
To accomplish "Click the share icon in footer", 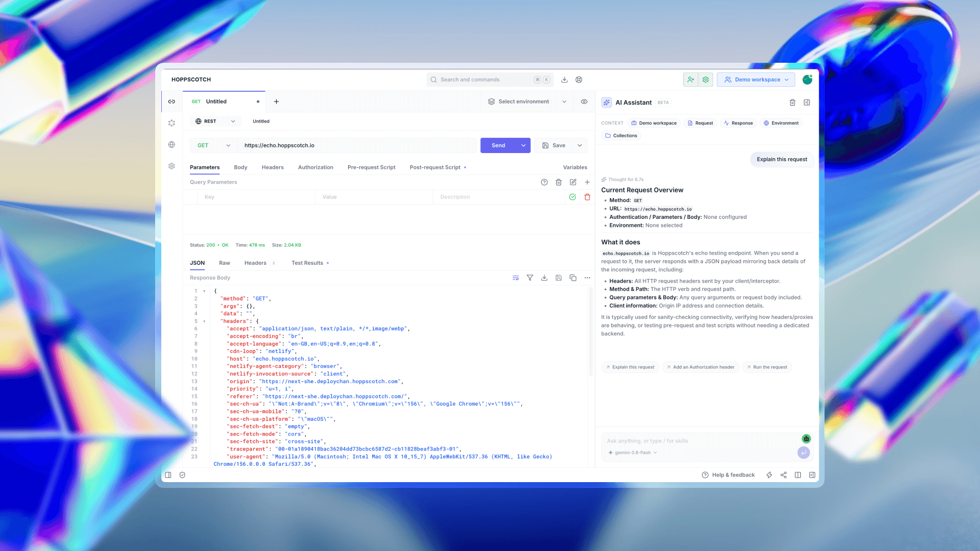I will (x=783, y=475).
